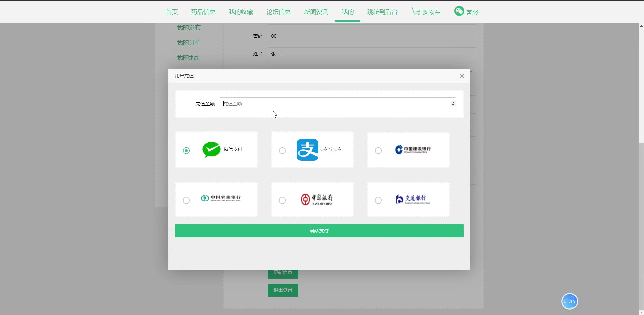Screen dimensions: 644x315
Task: Click the WeChat Pay green logo
Action: click(x=212, y=150)
